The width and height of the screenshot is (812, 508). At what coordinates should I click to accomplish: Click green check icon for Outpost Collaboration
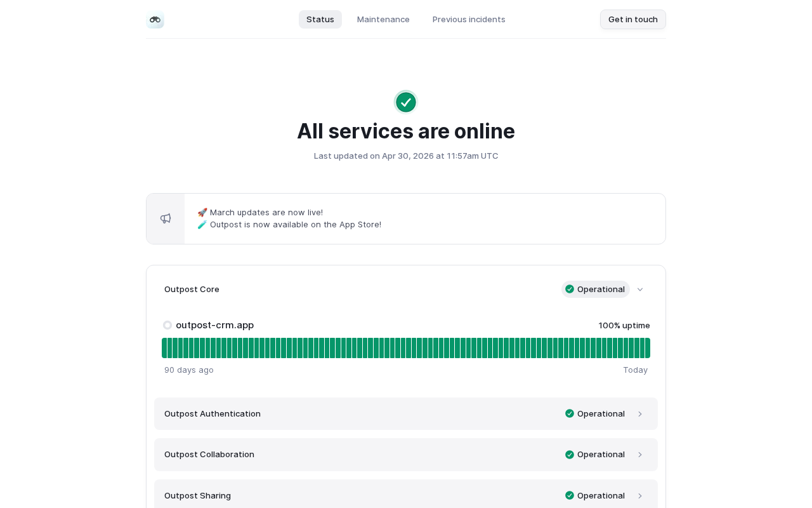click(570, 455)
